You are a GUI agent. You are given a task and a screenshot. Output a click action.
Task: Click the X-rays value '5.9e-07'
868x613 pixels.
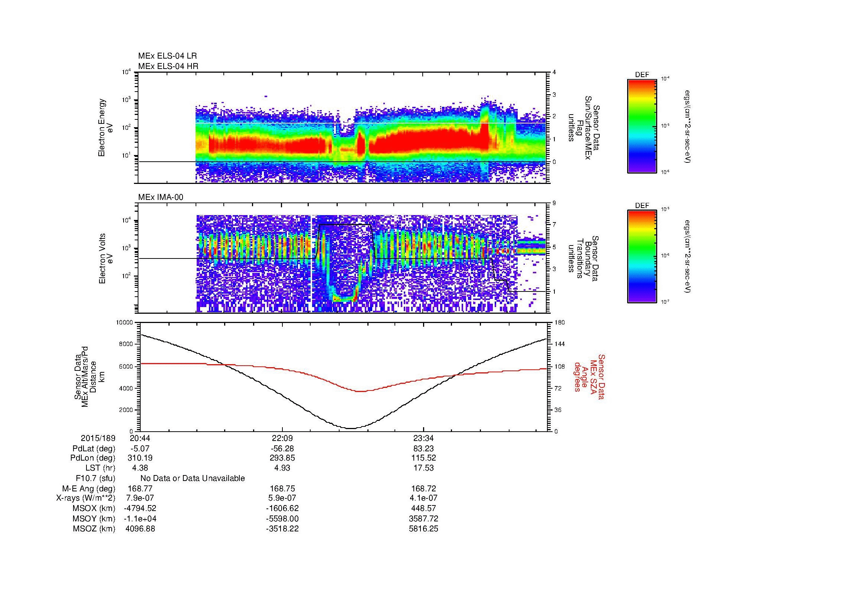(x=282, y=498)
